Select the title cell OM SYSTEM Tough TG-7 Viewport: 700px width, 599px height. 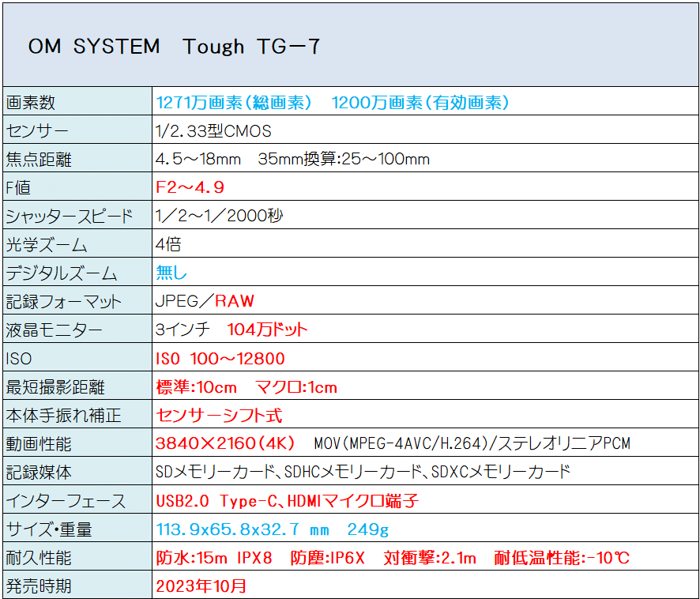click(x=351, y=45)
